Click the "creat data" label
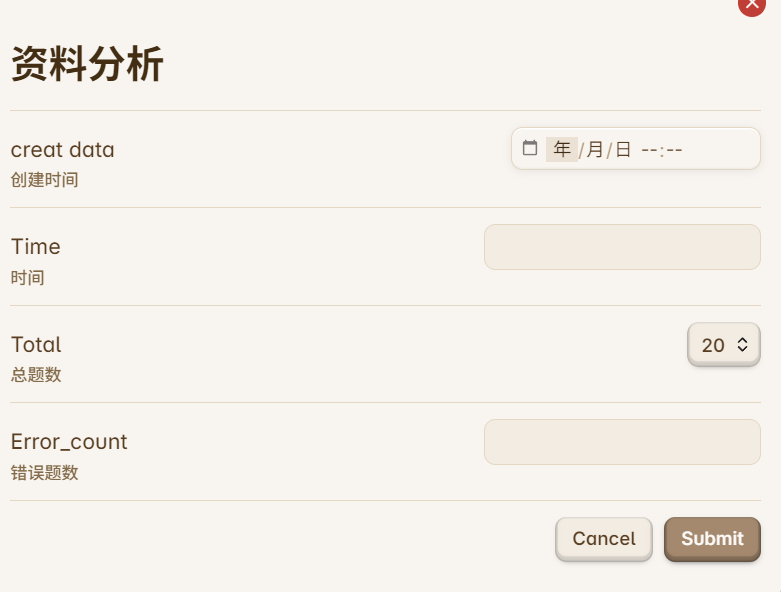The height and width of the screenshot is (592, 781). 63,150
